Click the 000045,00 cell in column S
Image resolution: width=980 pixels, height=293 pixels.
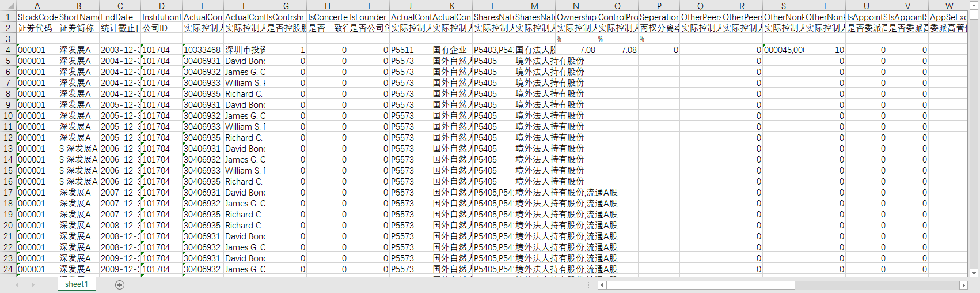click(x=784, y=50)
